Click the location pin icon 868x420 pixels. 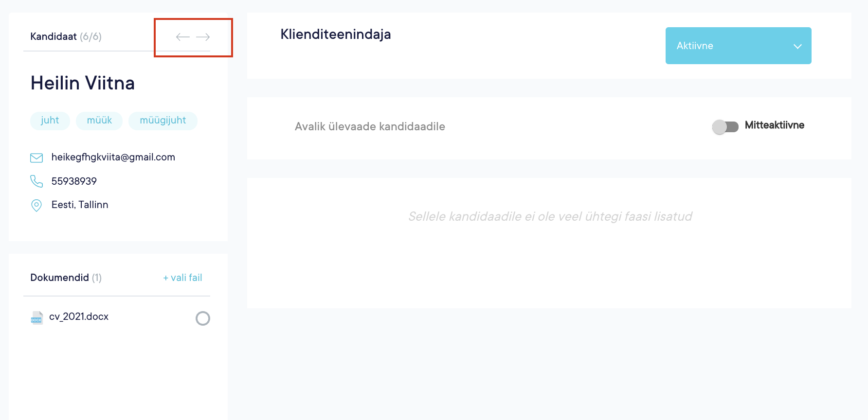(36, 205)
